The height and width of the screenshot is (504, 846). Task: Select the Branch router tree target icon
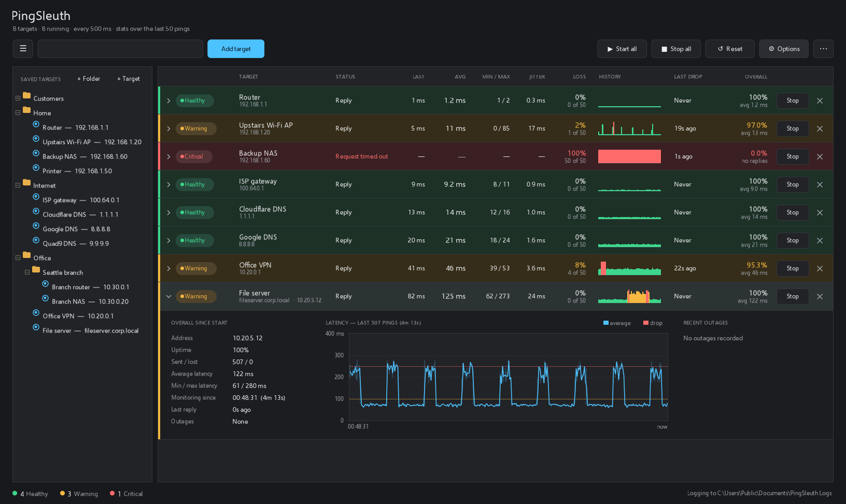click(45, 284)
